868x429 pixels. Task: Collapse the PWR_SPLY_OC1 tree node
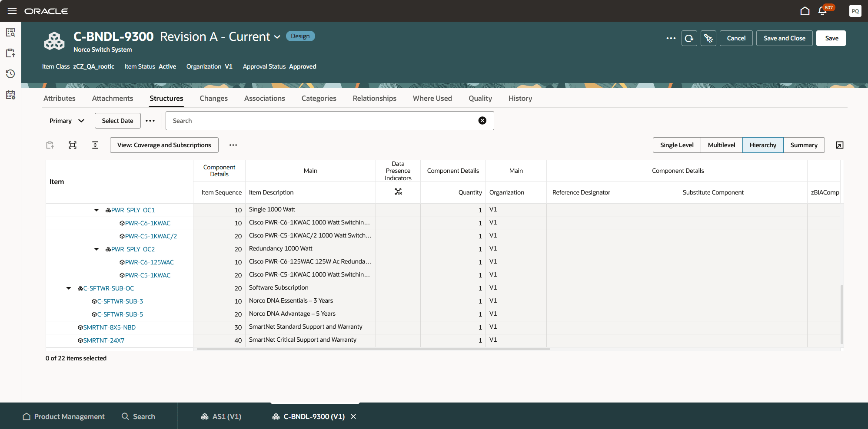[x=96, y=210]
